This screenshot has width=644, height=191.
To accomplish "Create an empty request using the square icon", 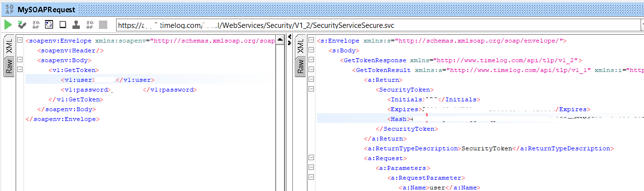I will point(63,24).
